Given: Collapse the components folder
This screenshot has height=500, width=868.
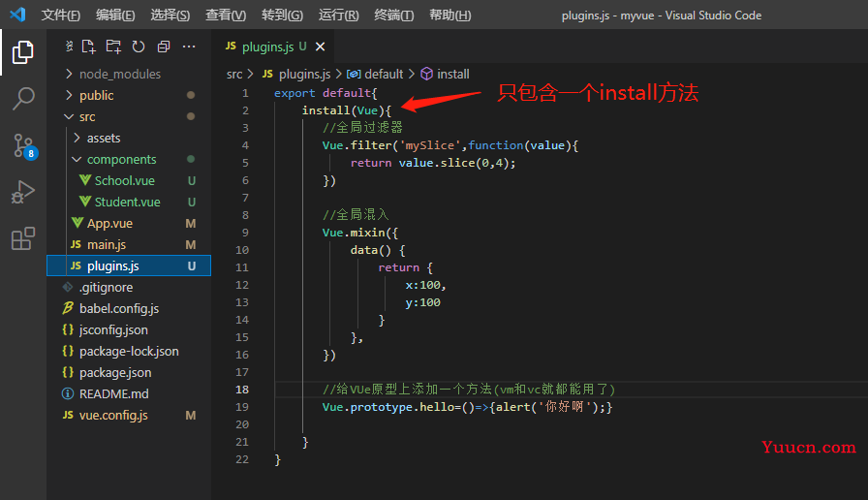Looking at the screenshot, I should [77, 160].
